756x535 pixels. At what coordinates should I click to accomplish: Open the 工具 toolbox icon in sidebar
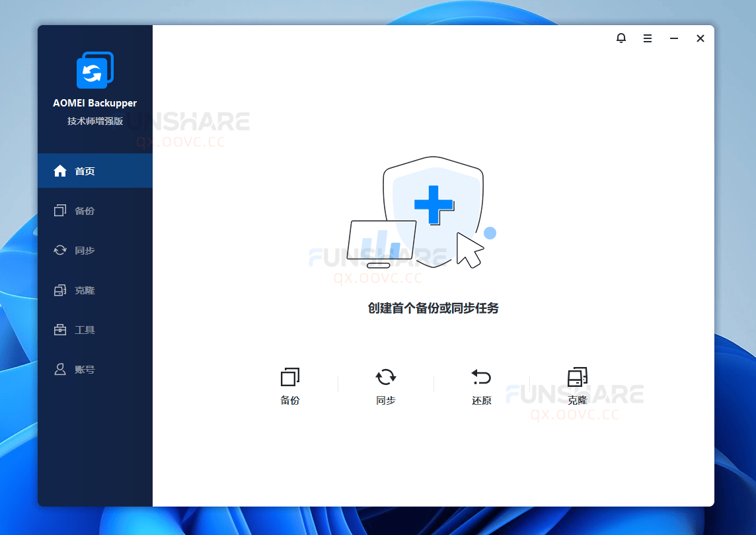(60, 330)
